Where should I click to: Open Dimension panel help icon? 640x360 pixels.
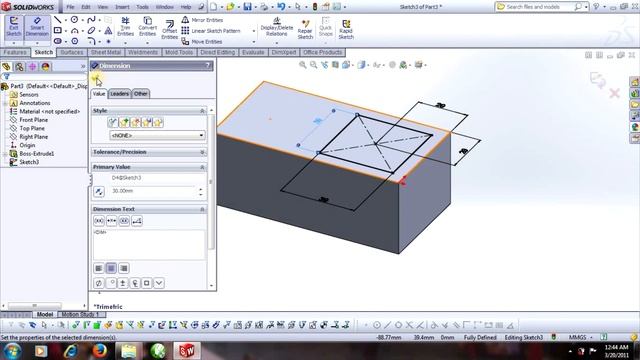[x=208, y=66]
